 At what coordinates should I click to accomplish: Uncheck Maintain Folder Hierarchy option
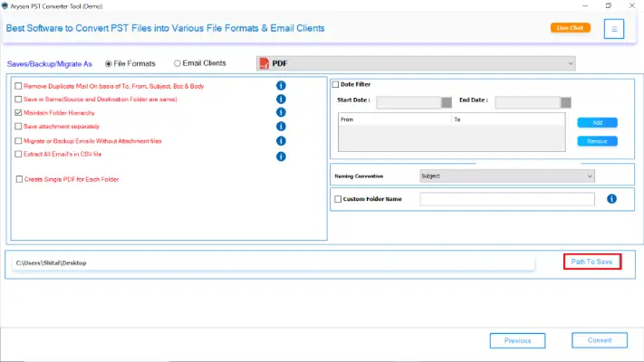pyautogui.click(x=18, y=112)
